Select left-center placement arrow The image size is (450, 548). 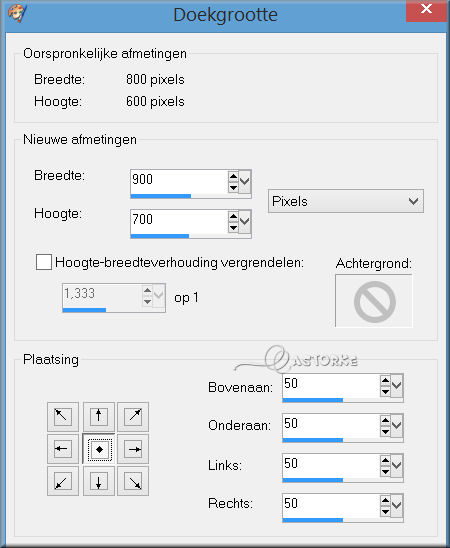[x=63, y=449]
